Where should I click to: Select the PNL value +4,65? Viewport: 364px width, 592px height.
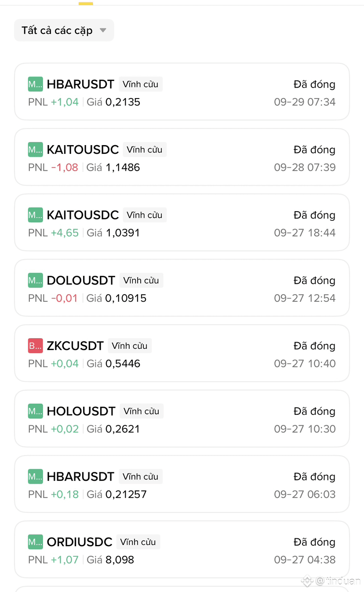pos(65,233)
